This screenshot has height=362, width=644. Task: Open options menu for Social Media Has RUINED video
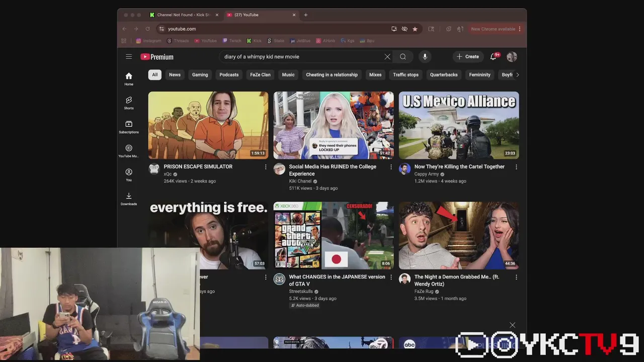391,167
